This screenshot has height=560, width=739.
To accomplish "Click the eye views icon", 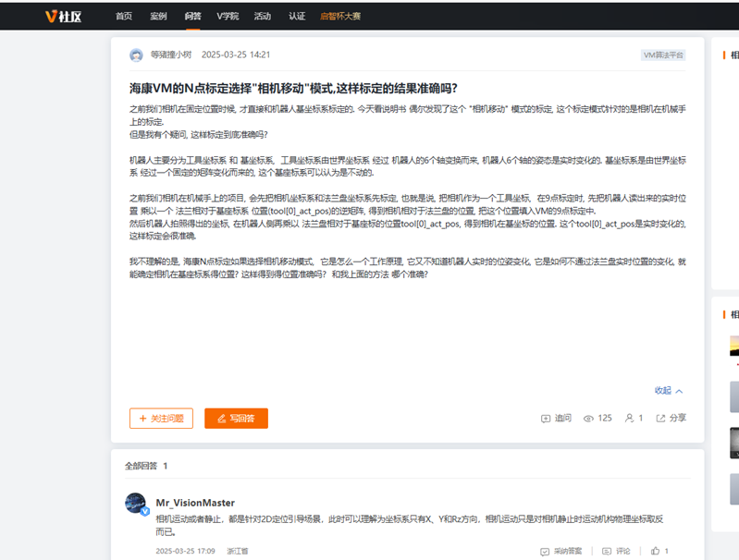I will click(x=588, y=419).
